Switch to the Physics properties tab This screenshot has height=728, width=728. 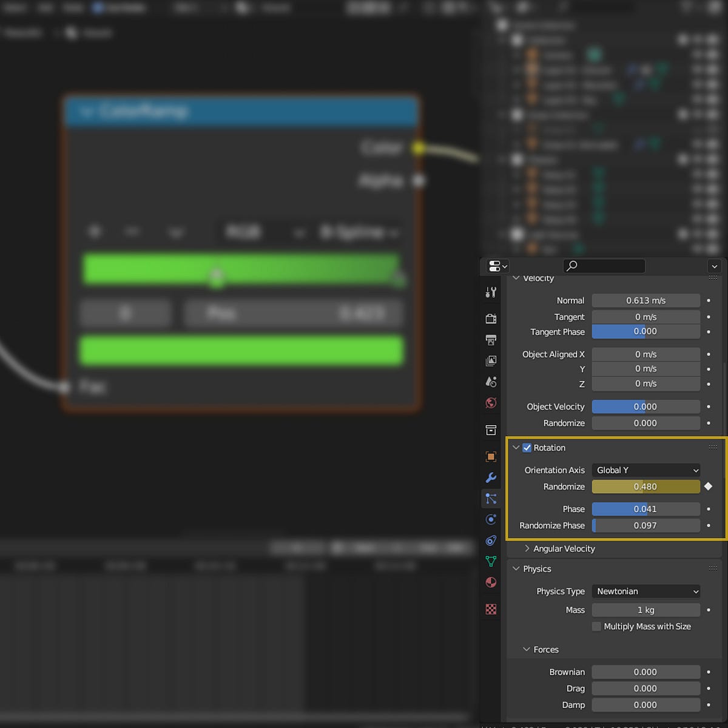(491, 519)
